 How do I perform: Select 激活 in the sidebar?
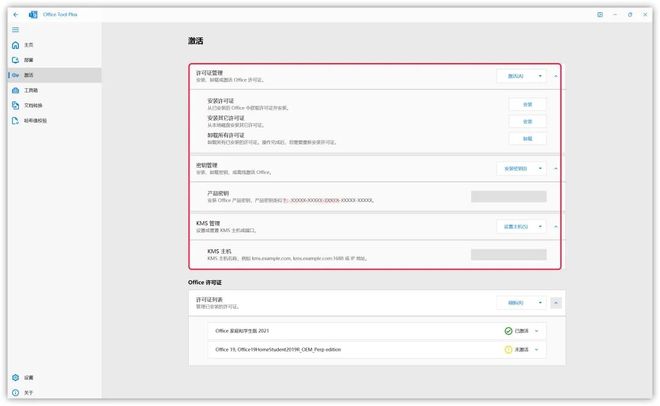(x=29, y=75)
